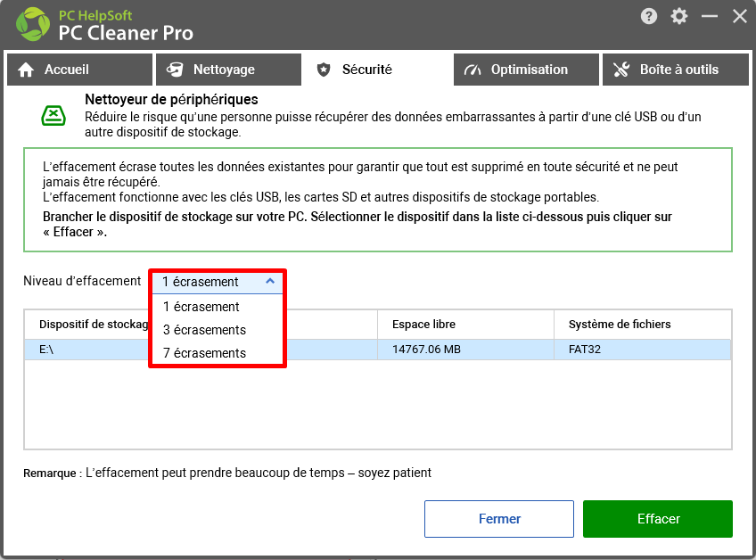Switch to the Accueil tab
Viewport: 756px width, 560px height.
point(79,70)
